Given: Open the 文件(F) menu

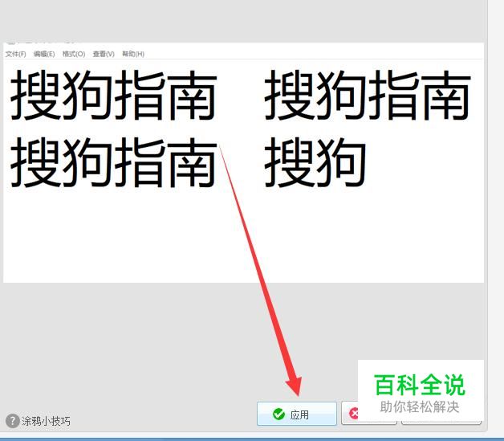Looking at the screenshot, I should point(16,54).
